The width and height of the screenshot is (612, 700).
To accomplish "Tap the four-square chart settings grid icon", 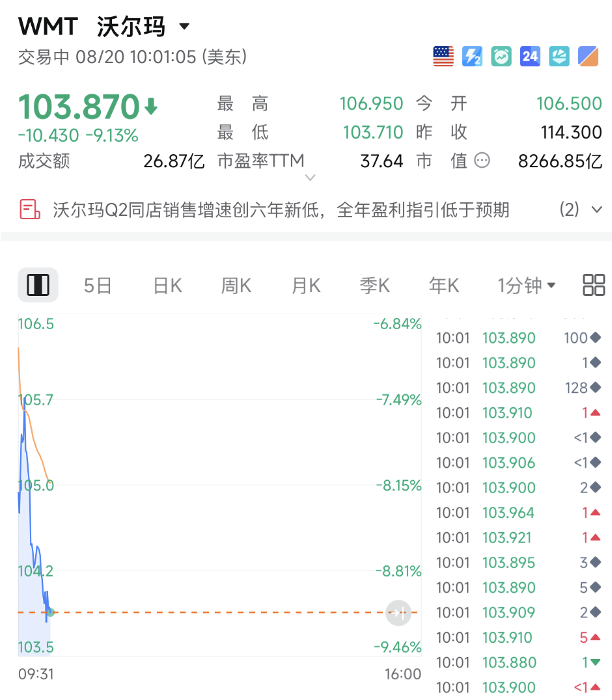I will [x=594, y=285].
